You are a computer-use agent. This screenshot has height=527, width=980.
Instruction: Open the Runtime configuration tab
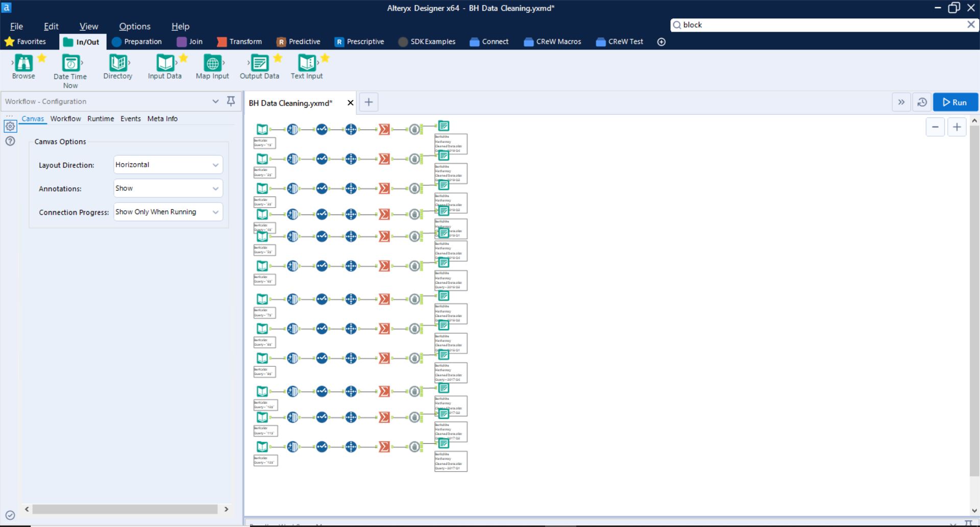[101, 118]
